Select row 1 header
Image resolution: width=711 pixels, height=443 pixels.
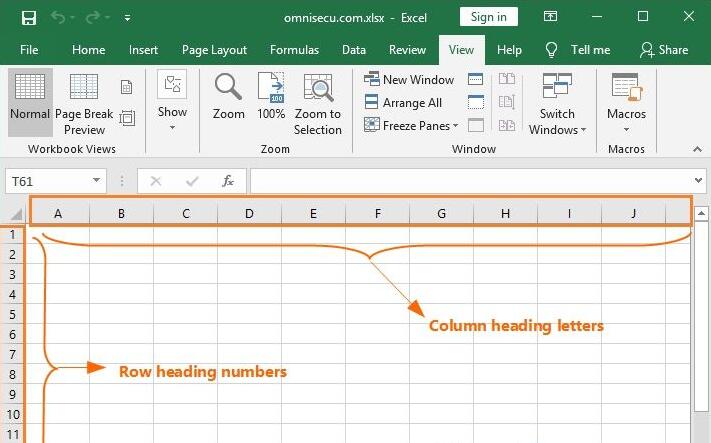click(x=12, y=234)
